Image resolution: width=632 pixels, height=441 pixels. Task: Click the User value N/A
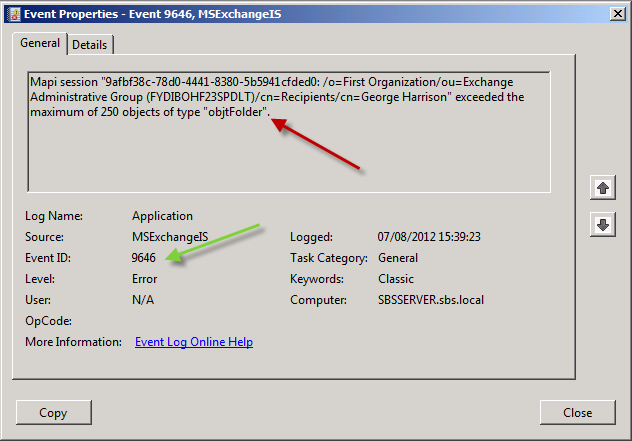pos(143,300)
